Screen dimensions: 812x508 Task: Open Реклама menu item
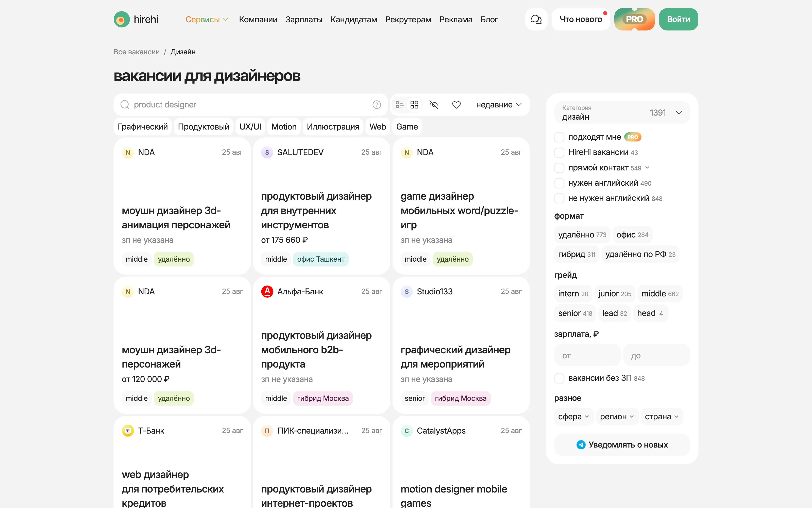tap(456, 20)
